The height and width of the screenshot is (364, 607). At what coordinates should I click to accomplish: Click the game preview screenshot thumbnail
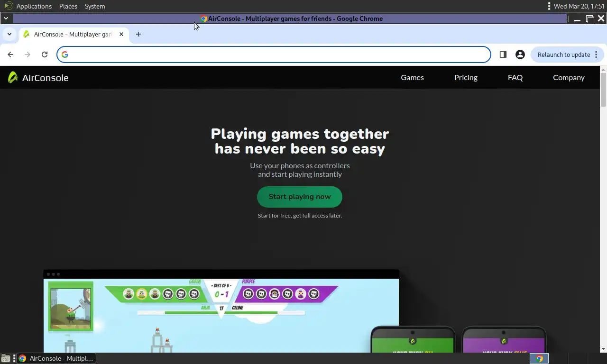(221, 311)
